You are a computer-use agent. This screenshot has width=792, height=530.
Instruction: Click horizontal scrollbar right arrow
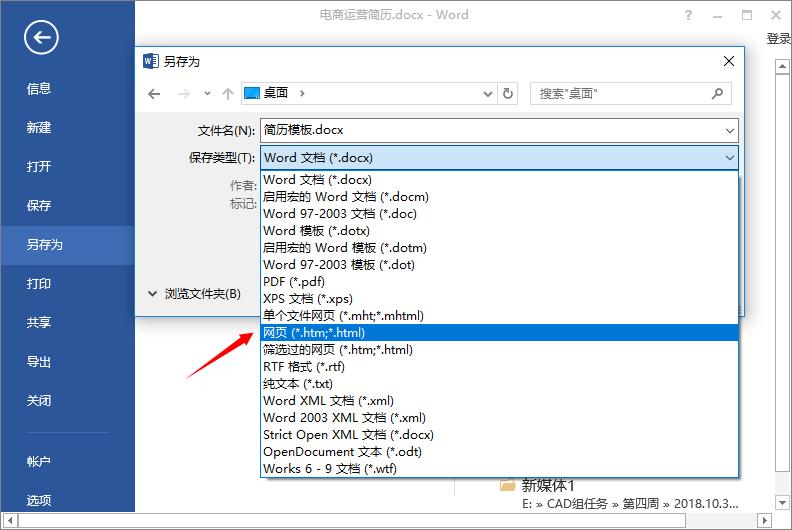click(764, 520)
